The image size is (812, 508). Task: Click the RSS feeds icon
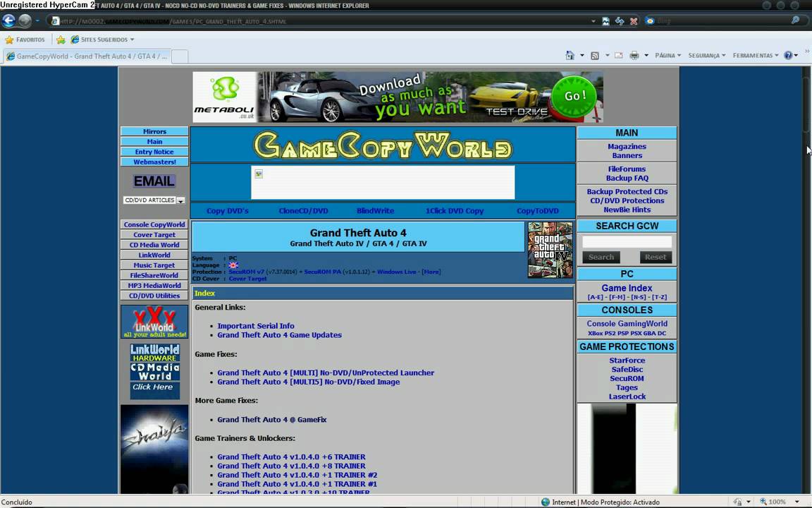pyautogui.click(x=595, y=56)
